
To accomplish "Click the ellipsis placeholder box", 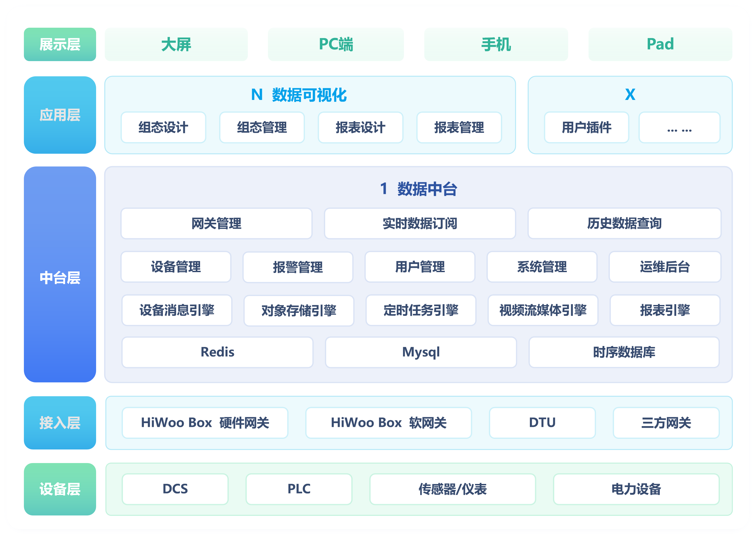I will [679, 127].
